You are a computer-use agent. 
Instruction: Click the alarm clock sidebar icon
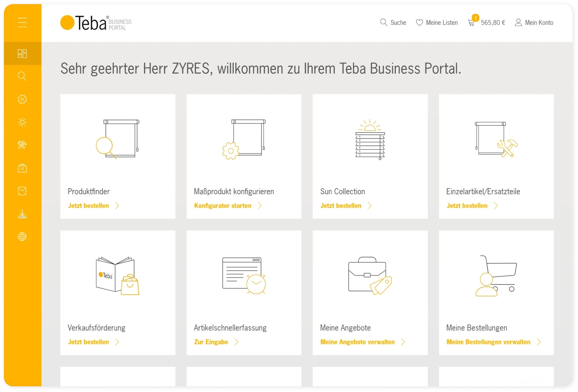coord(22,191)
